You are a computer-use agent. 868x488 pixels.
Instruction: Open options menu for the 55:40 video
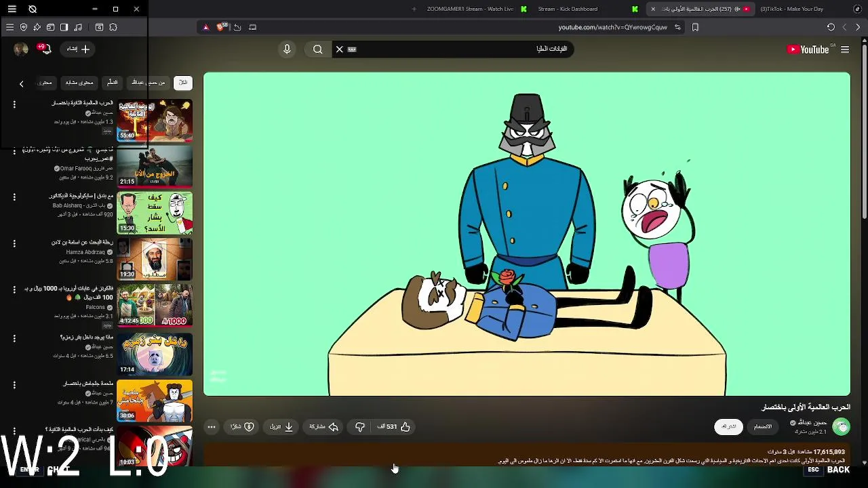[x=14, y=104]
